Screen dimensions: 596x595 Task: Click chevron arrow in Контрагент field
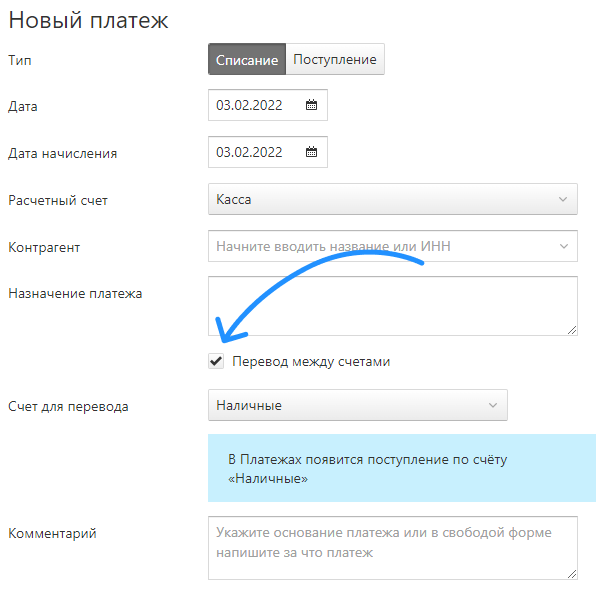point(564,246)
